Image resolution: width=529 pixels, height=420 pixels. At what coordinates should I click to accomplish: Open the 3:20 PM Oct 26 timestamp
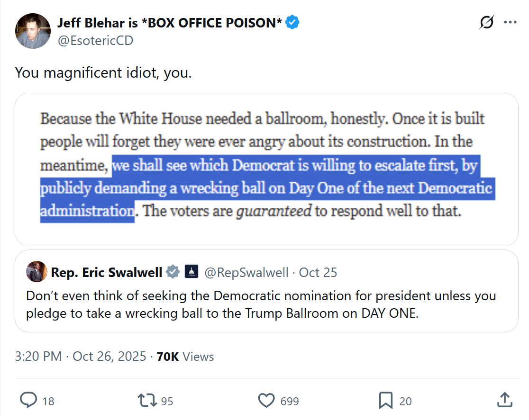[81, 356]
